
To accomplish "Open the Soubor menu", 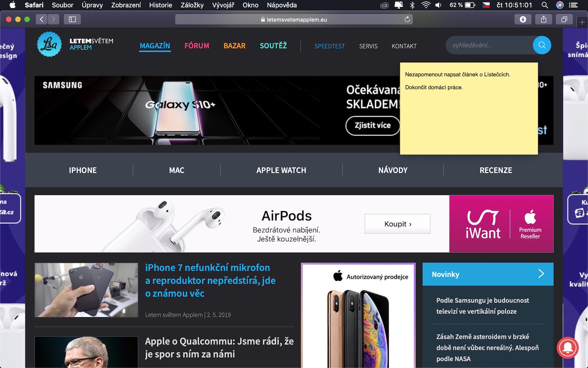I will (62, 5).
